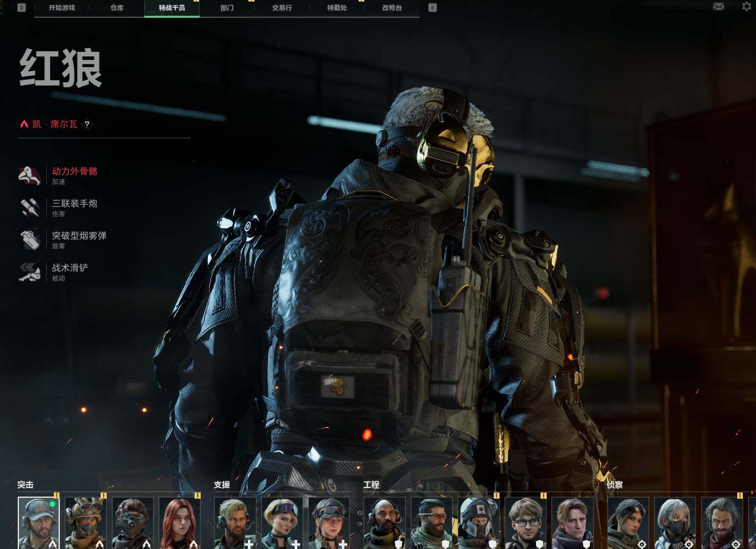Click the Q key icon in top bar
The image size is (756, 549).
point(21,8)
